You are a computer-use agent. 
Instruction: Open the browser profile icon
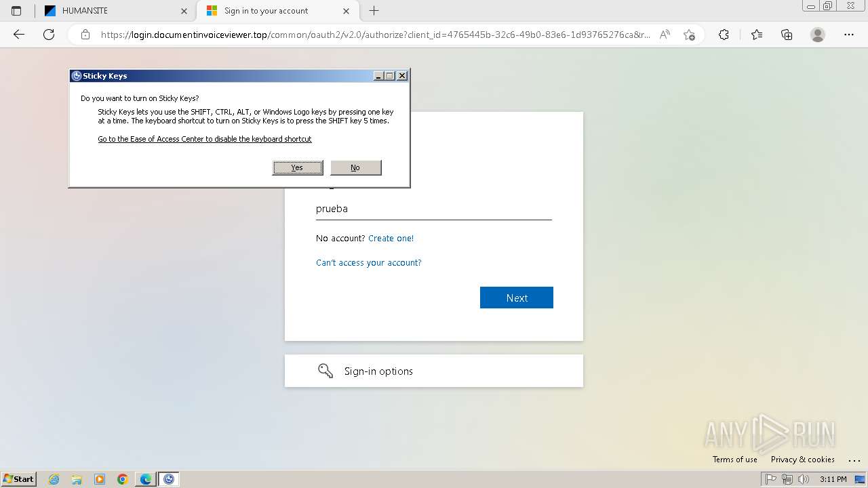pos(818,35)
